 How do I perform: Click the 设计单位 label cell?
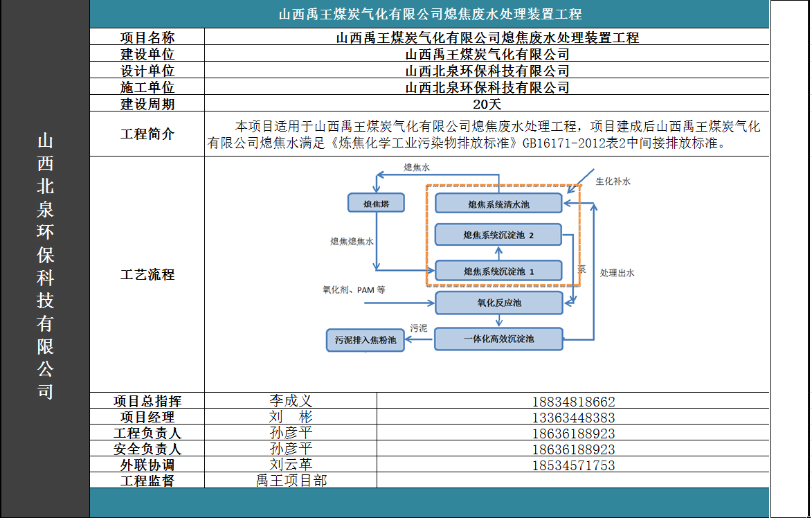pos(147,71)
